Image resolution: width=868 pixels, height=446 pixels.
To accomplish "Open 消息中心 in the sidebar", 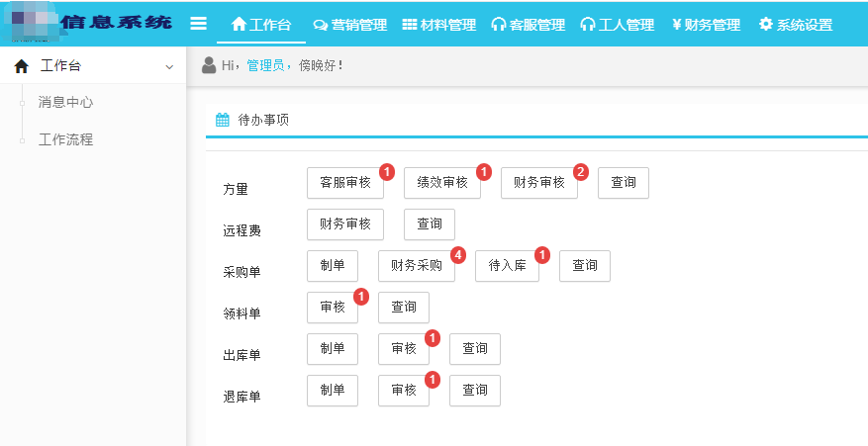I will 65,103.
